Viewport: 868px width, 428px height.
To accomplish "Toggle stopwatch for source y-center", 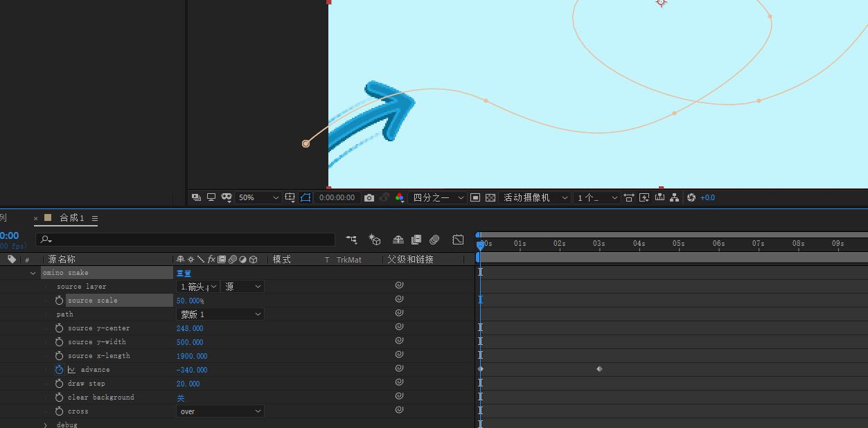I will pyautogui.click(x=59, y=328).
